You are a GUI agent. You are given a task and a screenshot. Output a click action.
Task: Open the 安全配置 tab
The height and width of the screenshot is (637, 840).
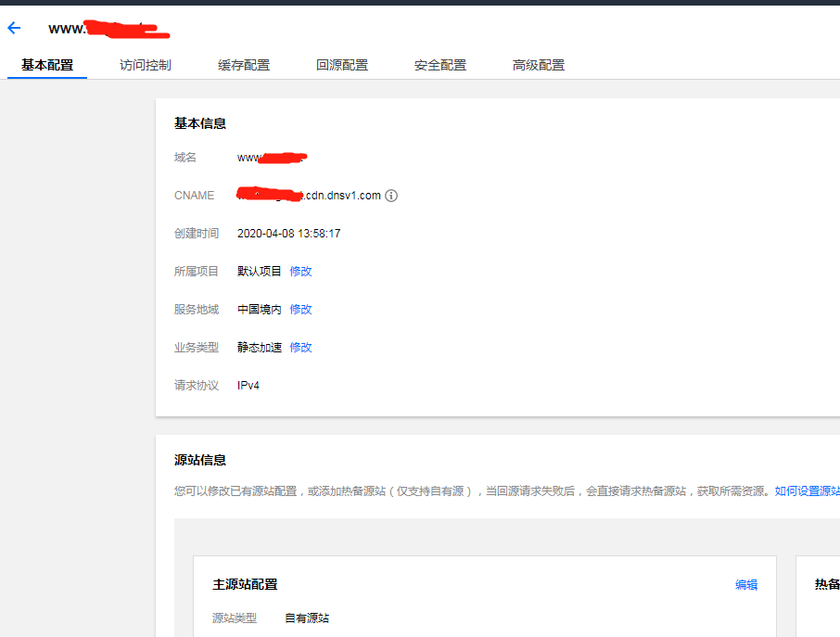[x=440, y=65]
